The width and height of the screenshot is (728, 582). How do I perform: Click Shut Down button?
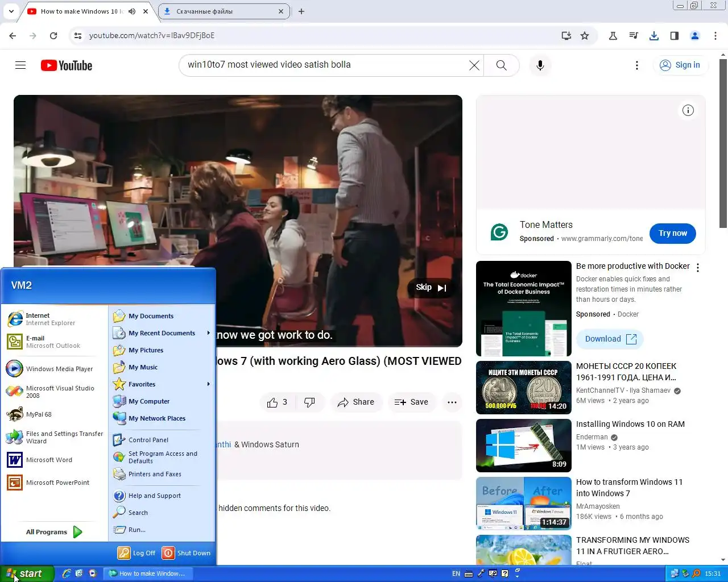[187, 553]
